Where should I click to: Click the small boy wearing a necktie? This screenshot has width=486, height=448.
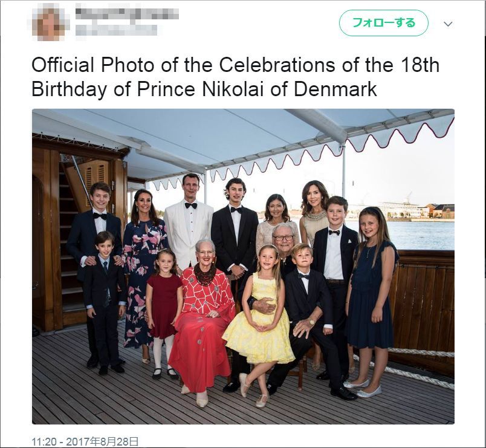(x=105, y=302)
